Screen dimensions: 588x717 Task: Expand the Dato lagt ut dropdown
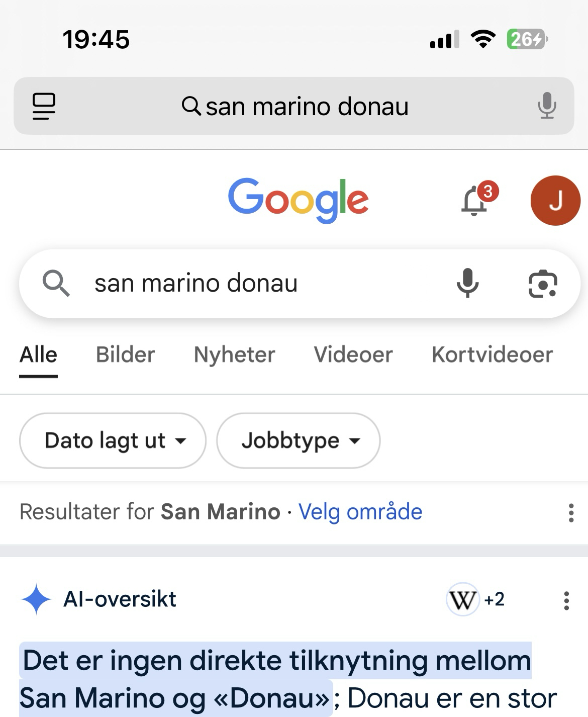pyautogui.click(x=113, y=441)
